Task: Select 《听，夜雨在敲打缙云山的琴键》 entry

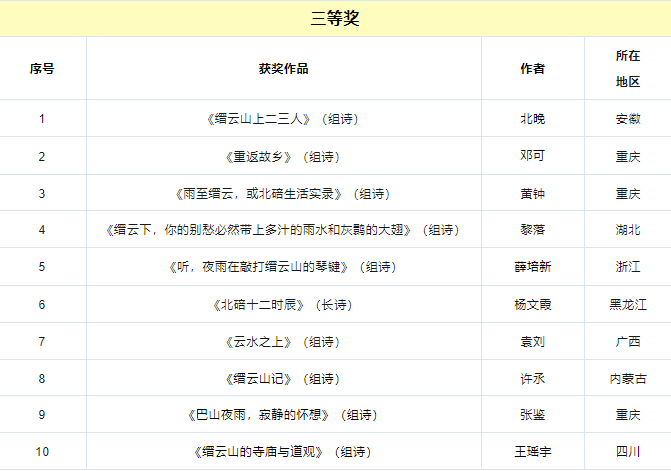Action: pyautogui.click(x=263, y=267)
